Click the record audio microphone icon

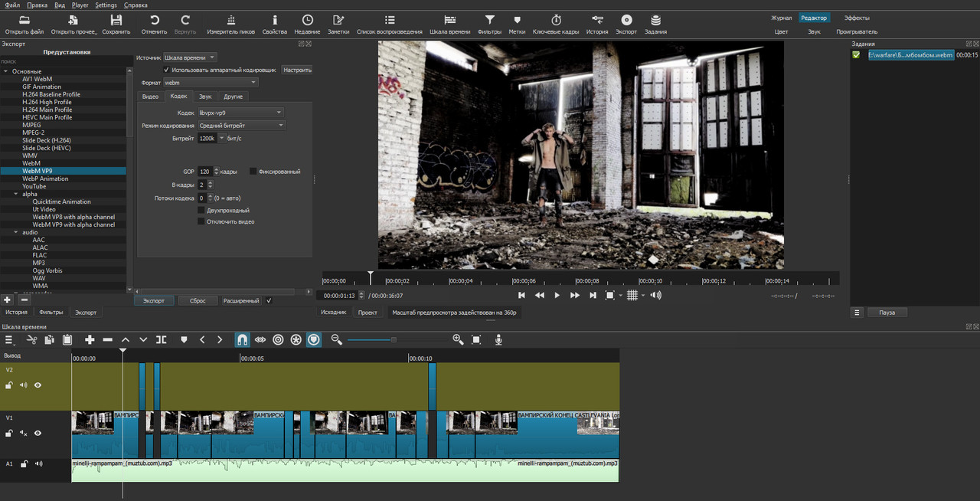(498, 339)
